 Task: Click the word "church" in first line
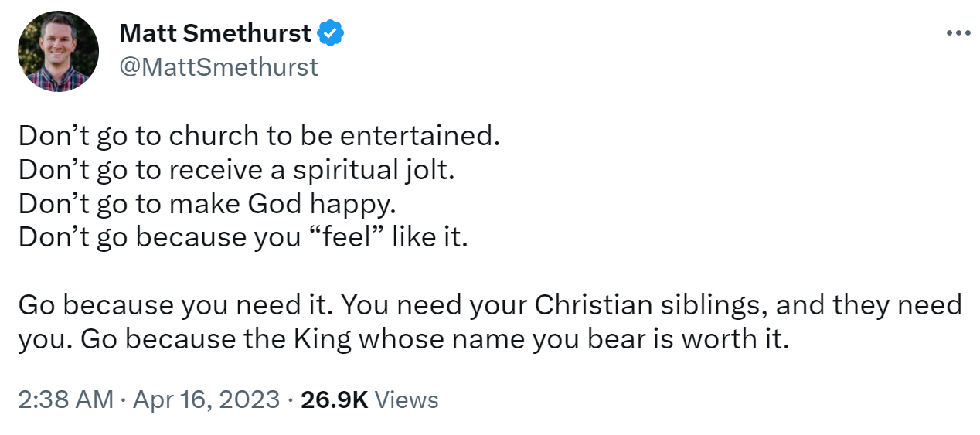[x=214, y=136]
